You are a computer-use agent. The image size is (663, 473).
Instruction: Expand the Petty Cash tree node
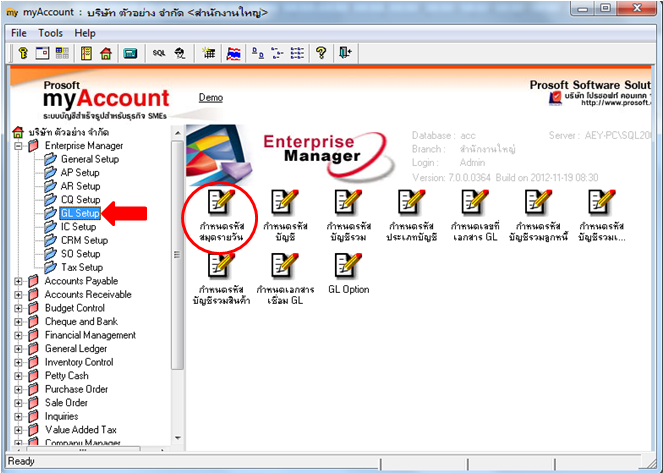(18, 376)
